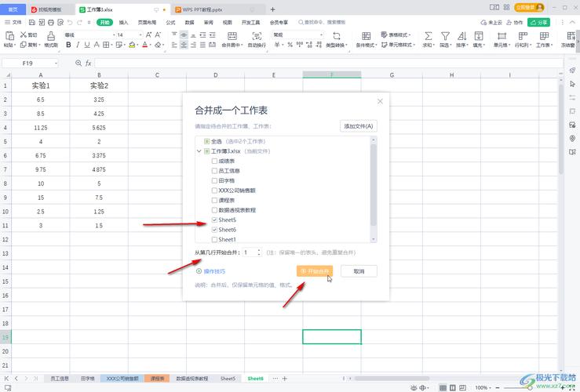Open the 插入 ribbon tab

tap(123, 23)
